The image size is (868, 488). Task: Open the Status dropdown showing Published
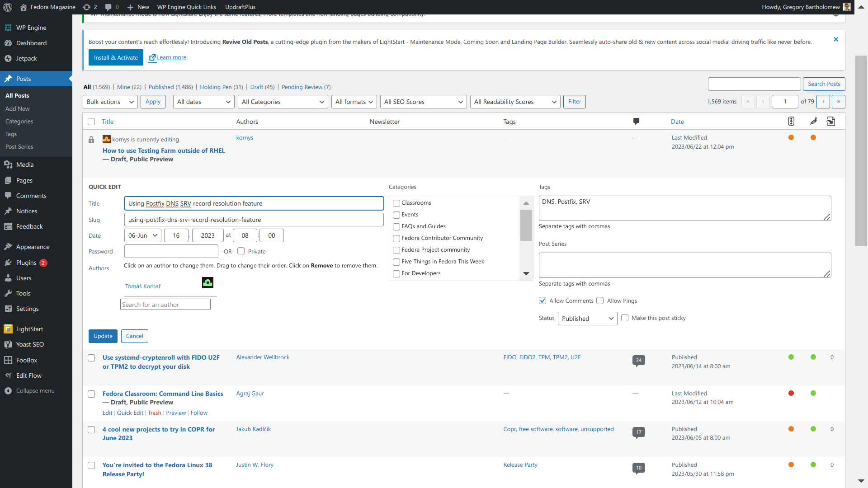pyautogui.click(x=588, y=319)
